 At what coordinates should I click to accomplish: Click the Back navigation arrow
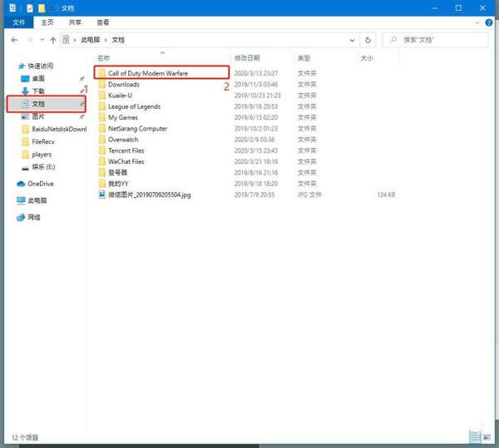pyautogui.click(x=14, y=40)
